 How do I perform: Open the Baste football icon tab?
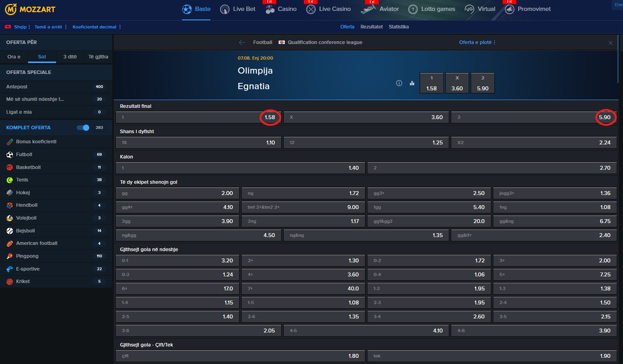(187, 9)
